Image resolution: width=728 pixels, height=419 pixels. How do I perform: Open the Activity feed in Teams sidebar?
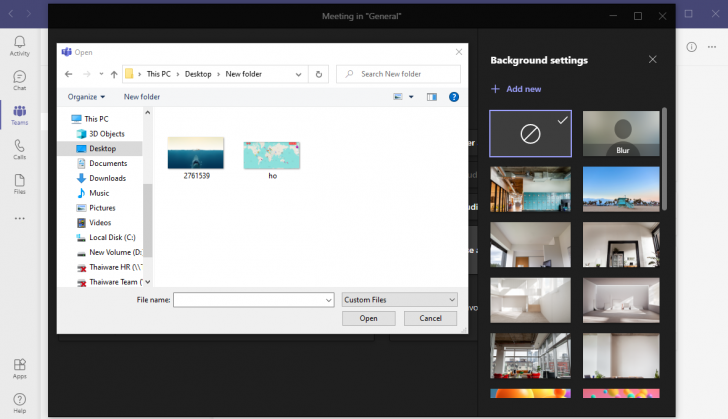click(20, 46)
